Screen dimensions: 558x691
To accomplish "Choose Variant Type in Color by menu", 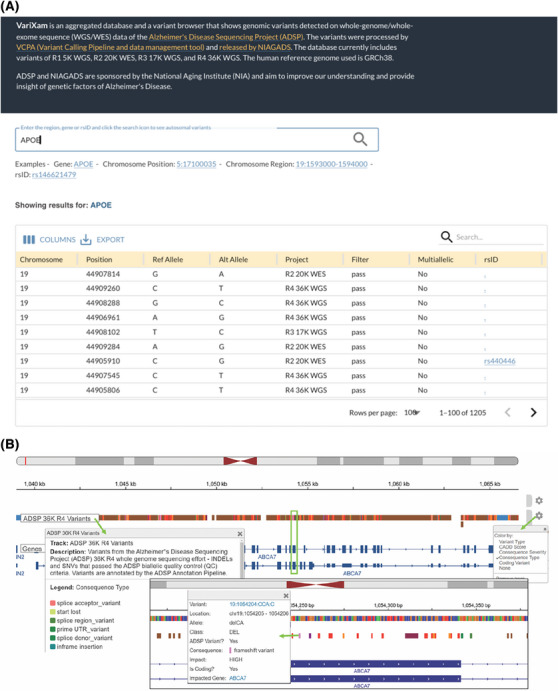I will pyautogui.click(x=512, y=542).
